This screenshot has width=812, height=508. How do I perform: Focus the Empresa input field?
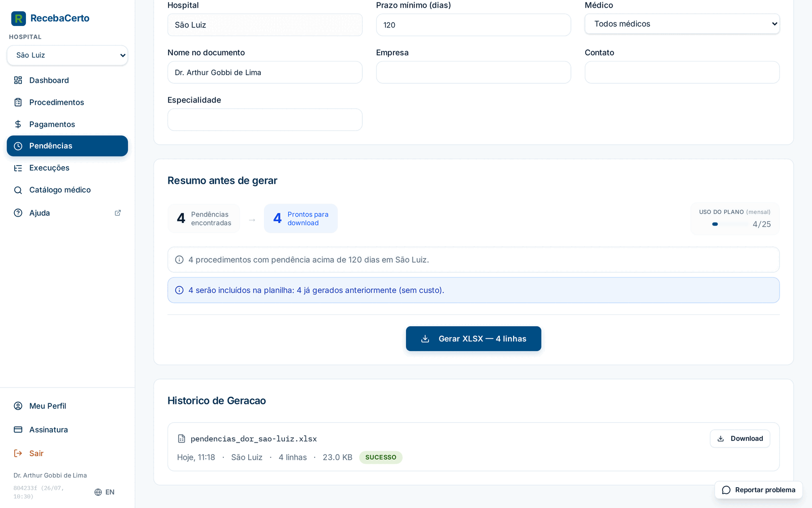click(473, 73)
